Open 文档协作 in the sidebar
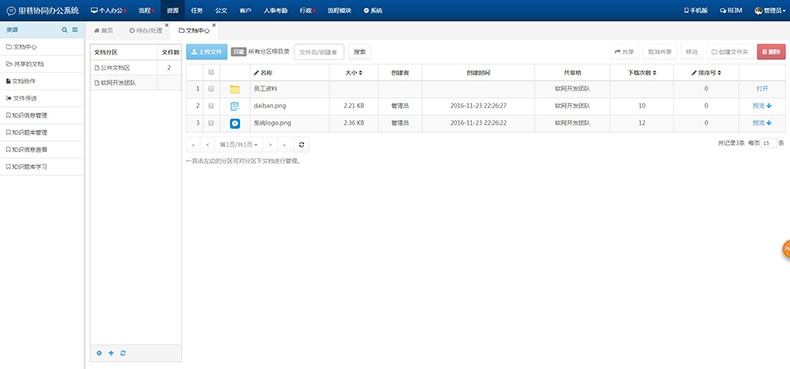The height and width of the screenshot is (369, 790). coord(42,81)
